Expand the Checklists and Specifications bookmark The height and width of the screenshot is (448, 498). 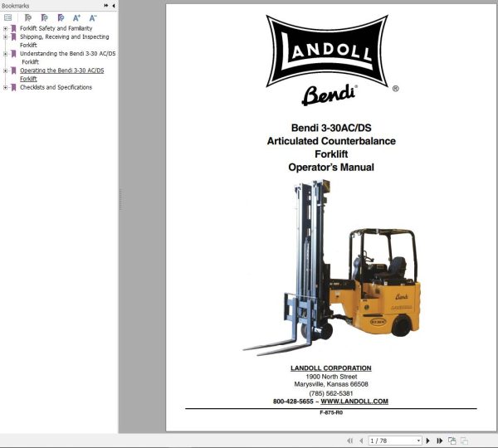(x=5, y=87)
